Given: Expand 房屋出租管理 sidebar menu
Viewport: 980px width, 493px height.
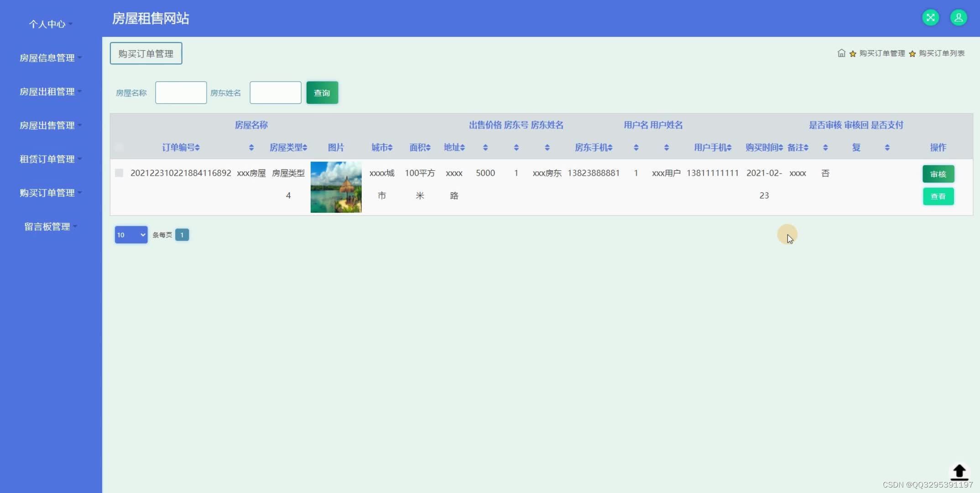Looking at the screenshot, I should click(50, 91).
